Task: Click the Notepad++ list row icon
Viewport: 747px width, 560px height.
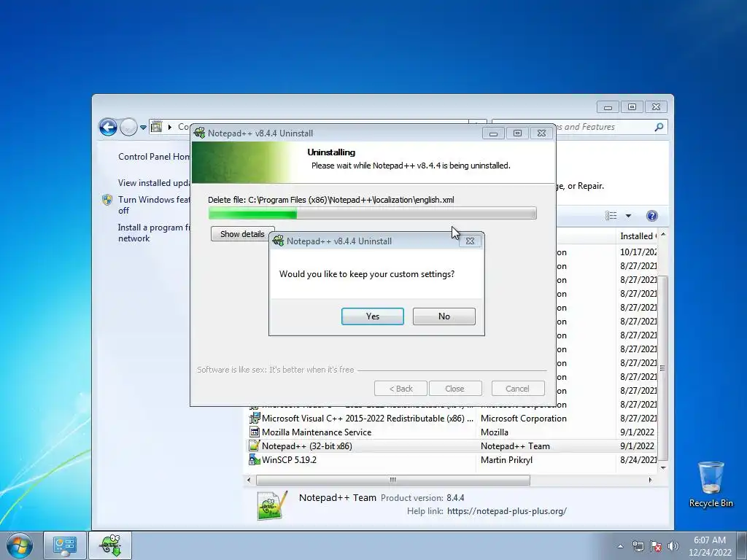Action: [x=255, y=446]
